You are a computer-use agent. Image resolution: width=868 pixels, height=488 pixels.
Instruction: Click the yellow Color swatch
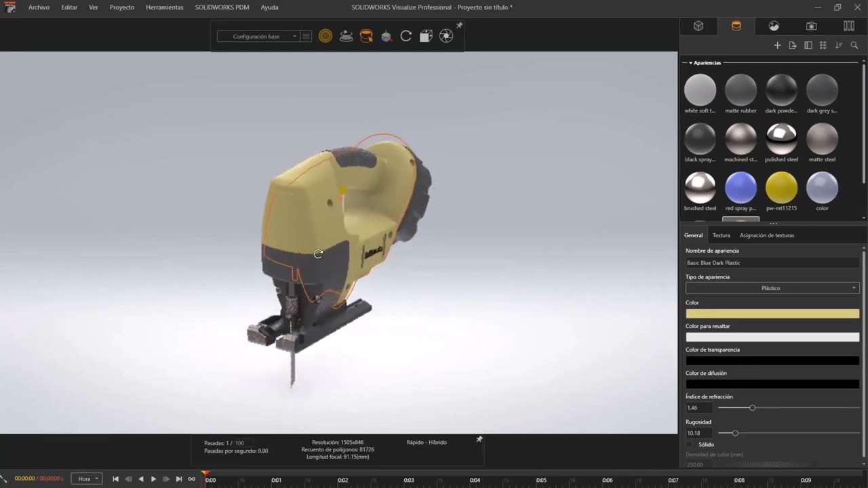772,314
